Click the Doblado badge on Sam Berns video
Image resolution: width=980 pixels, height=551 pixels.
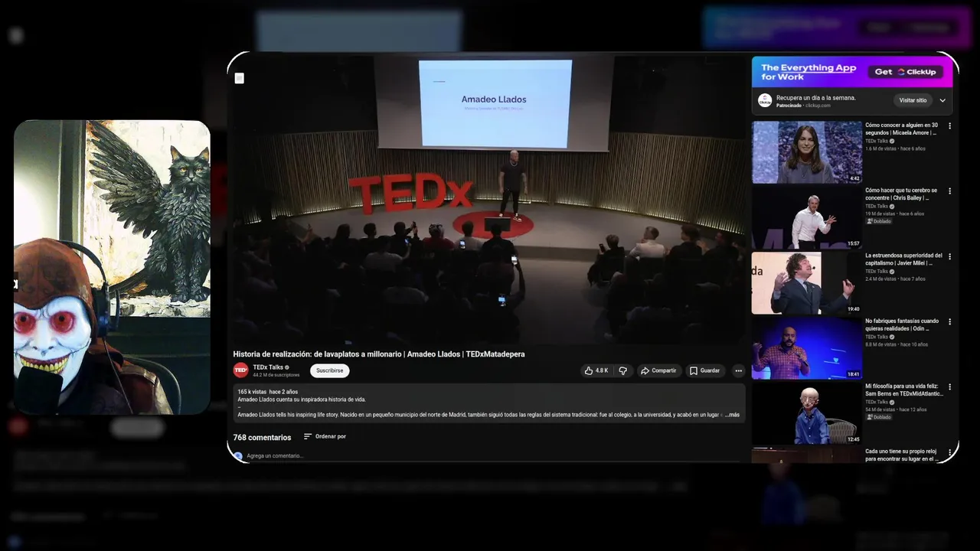(x=878, y=417)
